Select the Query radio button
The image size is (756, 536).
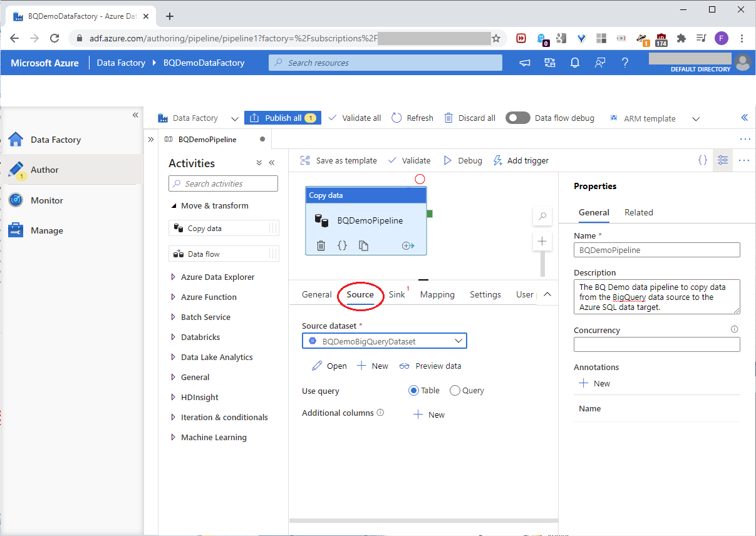pos(455,391)
